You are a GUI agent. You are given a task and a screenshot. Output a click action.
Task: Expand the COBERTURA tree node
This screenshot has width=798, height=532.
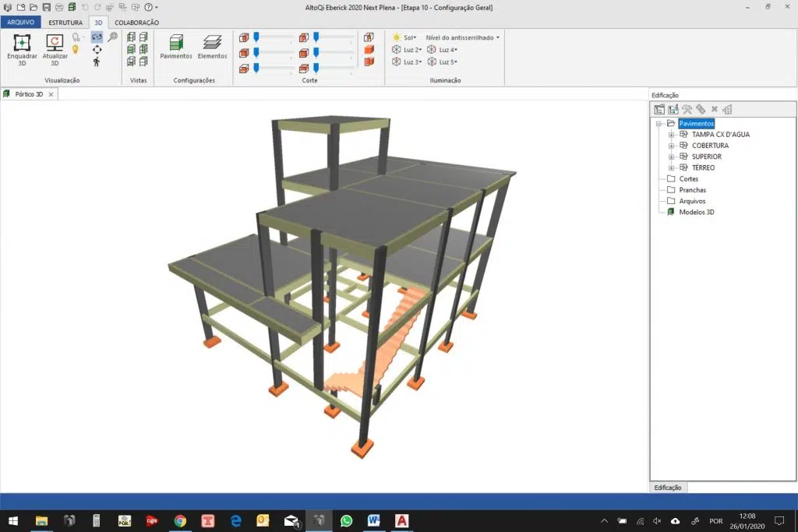[x=672, y=146]
